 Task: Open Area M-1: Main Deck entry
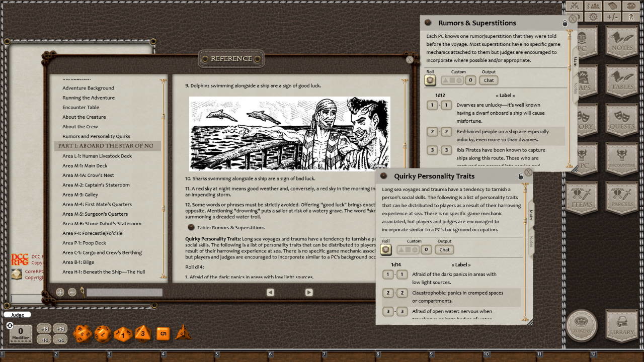pos(85,165)
